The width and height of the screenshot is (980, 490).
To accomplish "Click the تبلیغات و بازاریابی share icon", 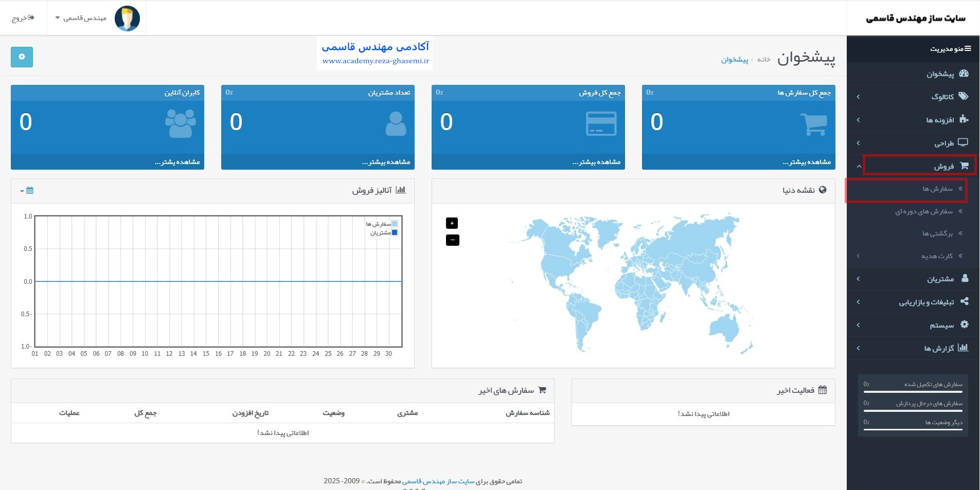I will pos(965,301).
